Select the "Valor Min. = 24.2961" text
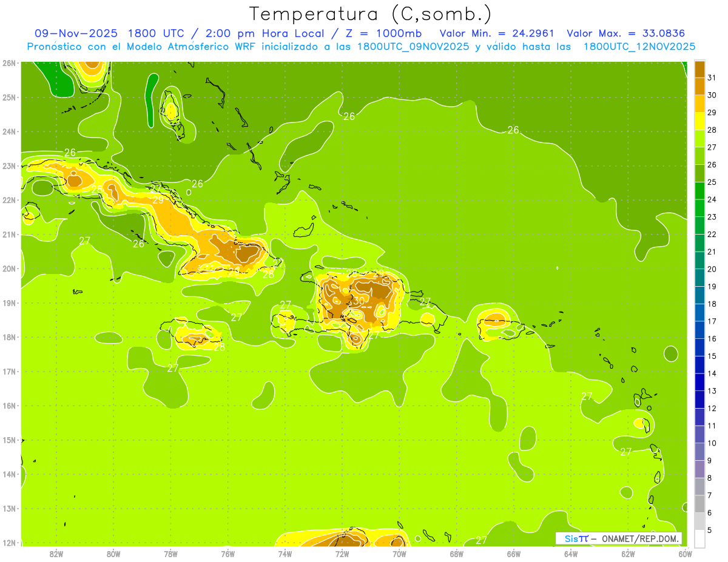The image size is (728, 562). tap(496, 33)
